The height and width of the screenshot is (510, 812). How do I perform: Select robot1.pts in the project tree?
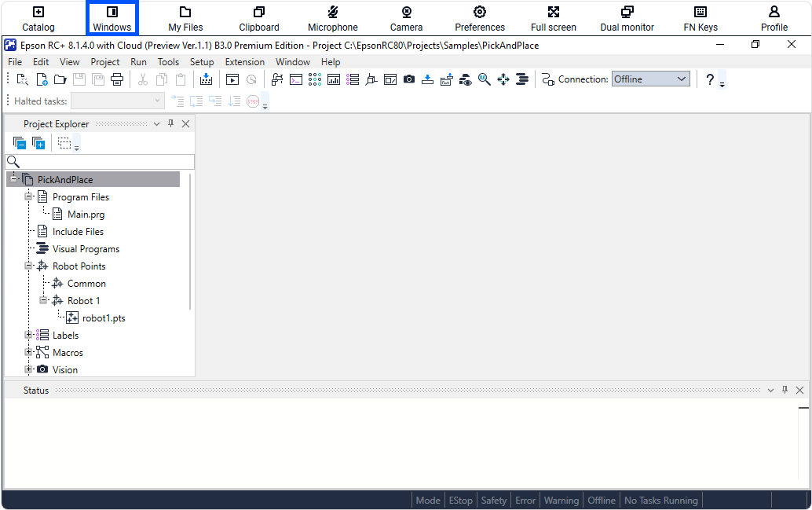click(104, 317)
